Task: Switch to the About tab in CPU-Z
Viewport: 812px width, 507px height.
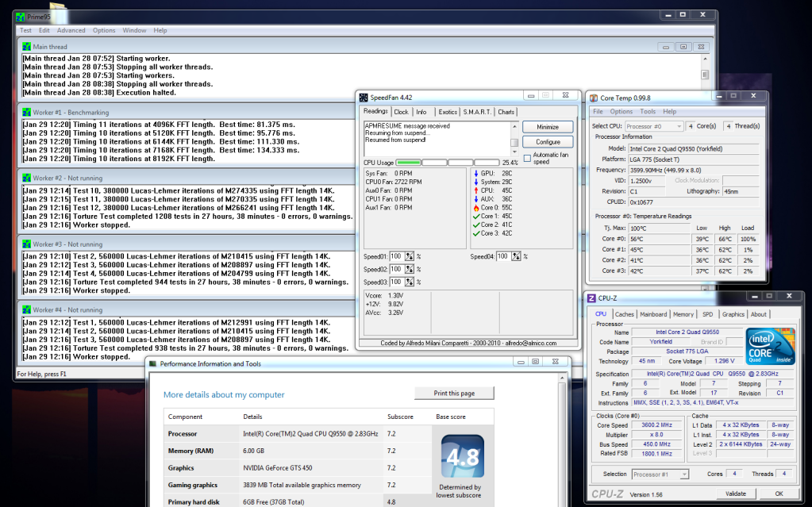Action: (759, 314)
